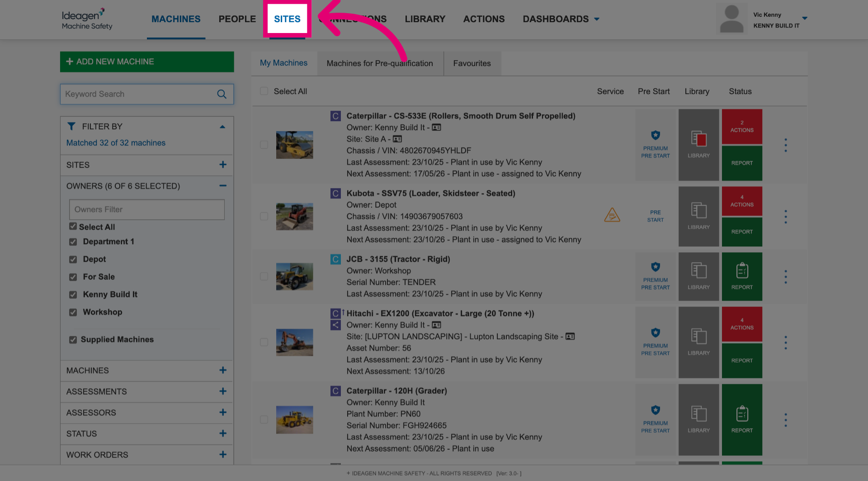Expand the WORK ORDERS filter section

tap(223, 454)
